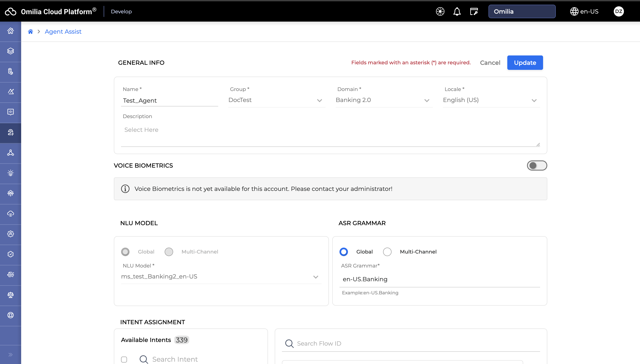Open the Domain dropdown Banking 2.0

pyautogui.click(x=384, y=100)
